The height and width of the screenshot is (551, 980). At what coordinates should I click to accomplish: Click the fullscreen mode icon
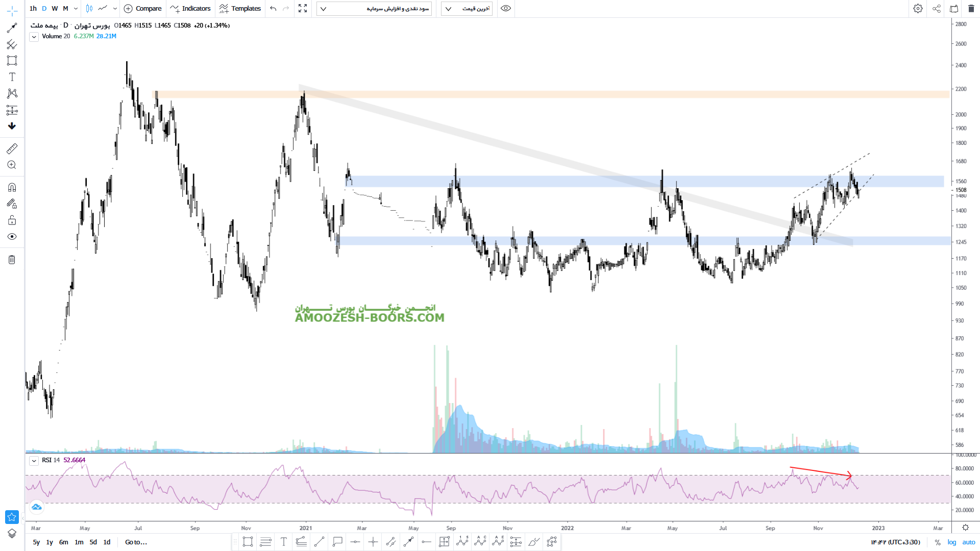[303, 9]
